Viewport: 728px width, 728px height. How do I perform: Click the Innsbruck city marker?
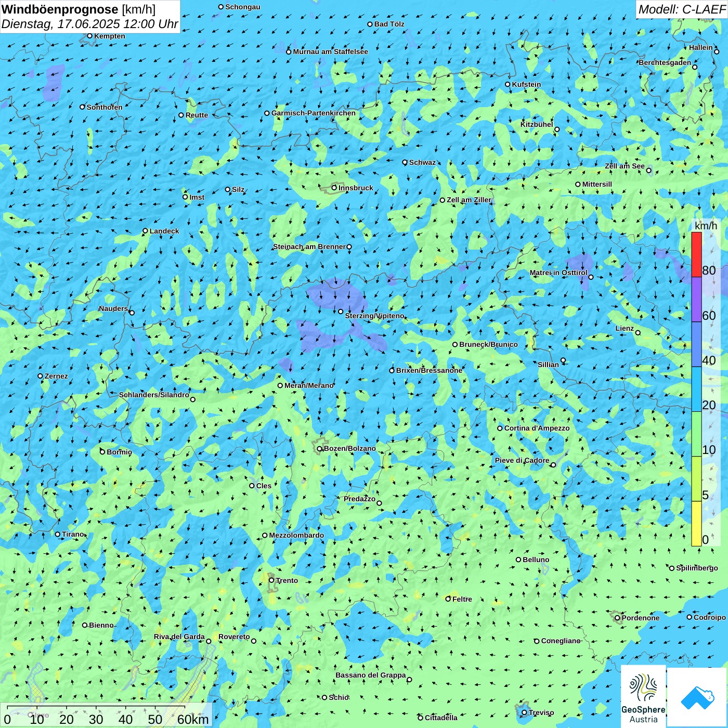point(334,188)
